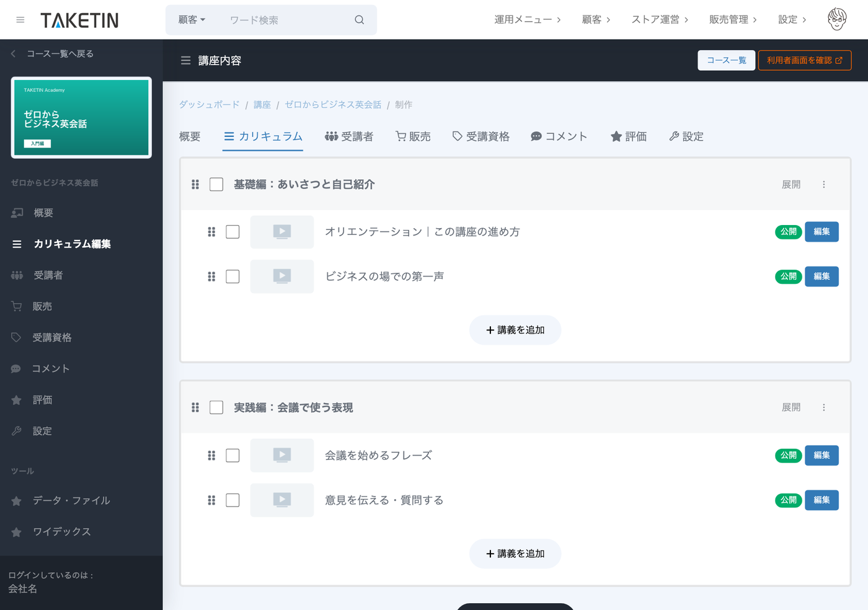The height and width of the screenshot is (610, 868).
Task: Click the 受講資格 tag icon in sidebar
Action: (16, 337)
